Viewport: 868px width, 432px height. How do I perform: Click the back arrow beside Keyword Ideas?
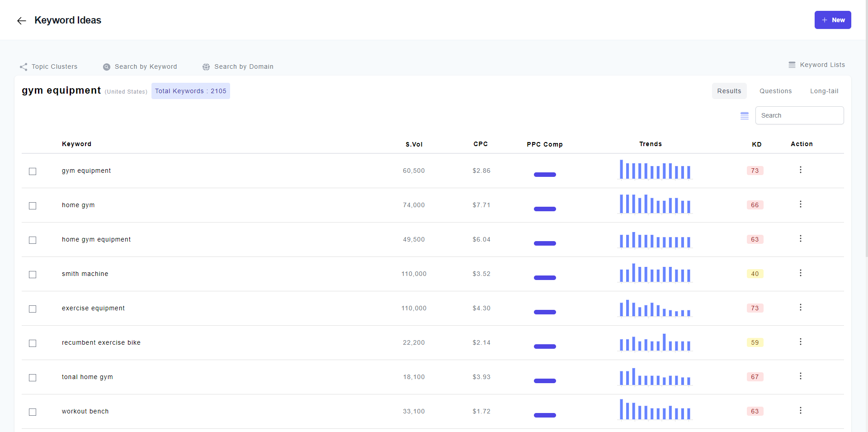(21, 21)
